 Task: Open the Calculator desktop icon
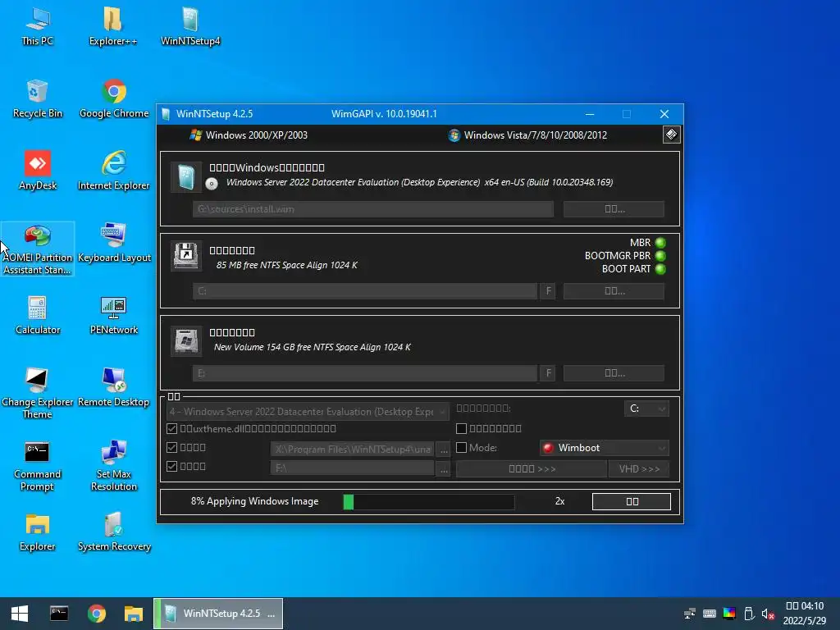point(38,316)
